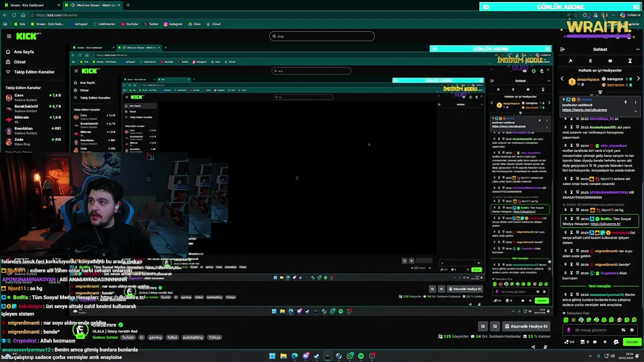Select the Cavs followed channel
Viewport: 644px width, 362px height.
(33, 97)
